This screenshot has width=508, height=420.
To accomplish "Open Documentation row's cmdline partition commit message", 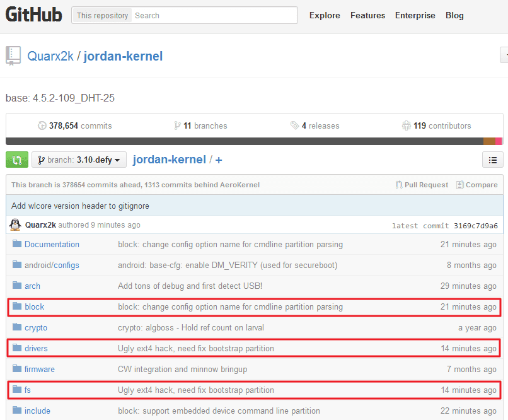I will (x=230, y=244).
